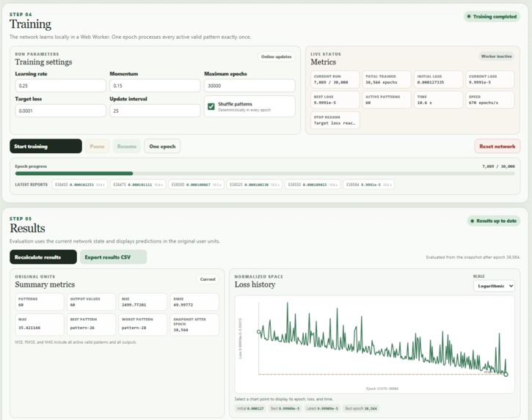Viewport: 532px width, 420px height.
Task: Click the Loss history heading
Action: click(x=255, y=284)
